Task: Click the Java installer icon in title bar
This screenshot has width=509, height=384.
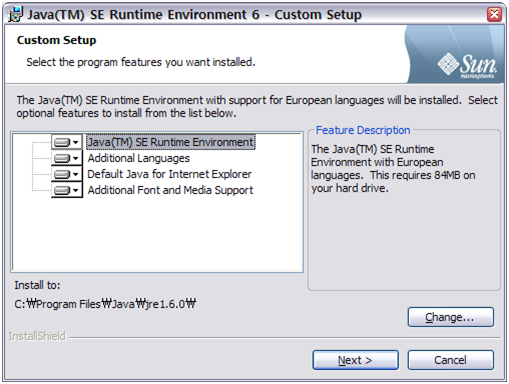Action: coord(15,15)
